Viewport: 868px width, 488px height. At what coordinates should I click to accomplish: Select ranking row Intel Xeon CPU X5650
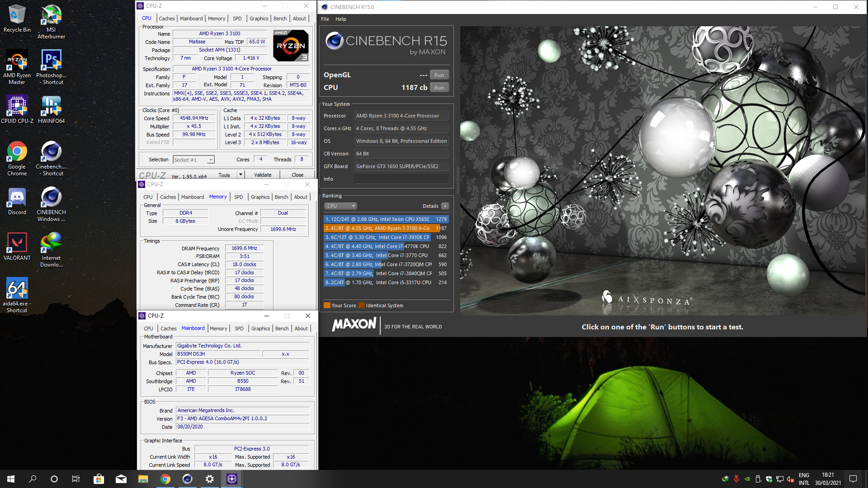386,219
